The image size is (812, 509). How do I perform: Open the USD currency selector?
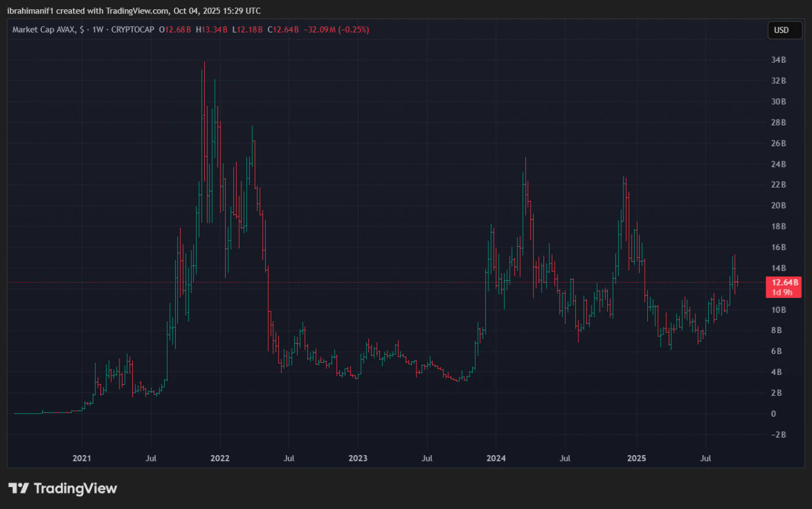[781, 30]
